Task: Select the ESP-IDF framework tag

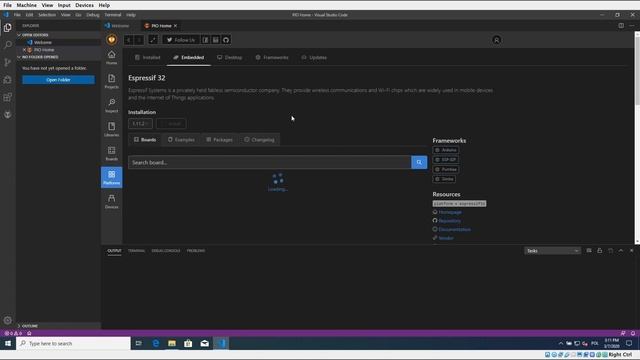Action: coord(445,160)
